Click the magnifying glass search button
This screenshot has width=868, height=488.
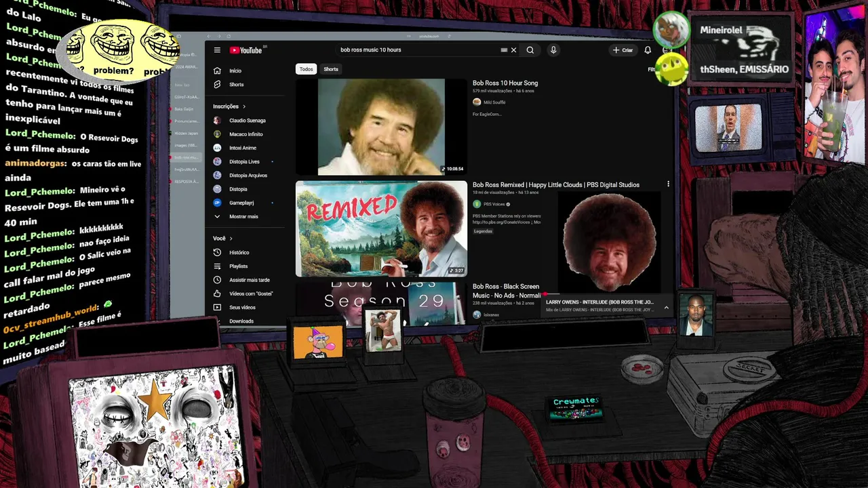point(530,50)
